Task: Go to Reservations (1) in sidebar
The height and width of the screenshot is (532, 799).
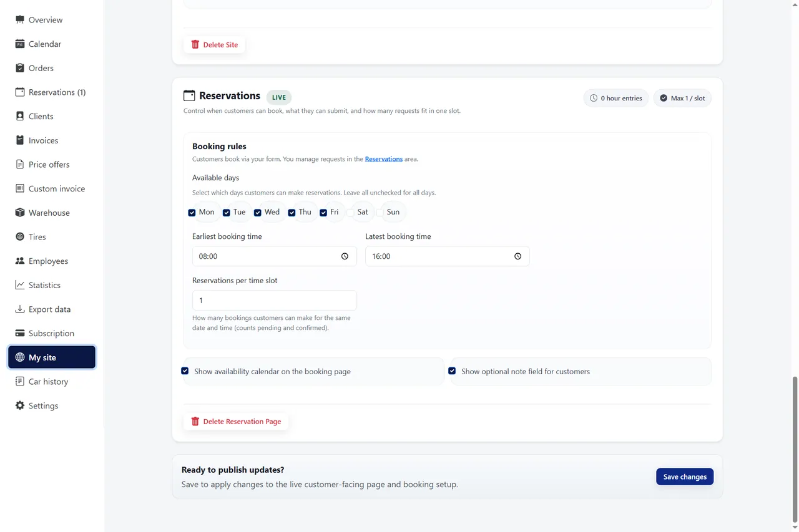Action: coord(52,92)
